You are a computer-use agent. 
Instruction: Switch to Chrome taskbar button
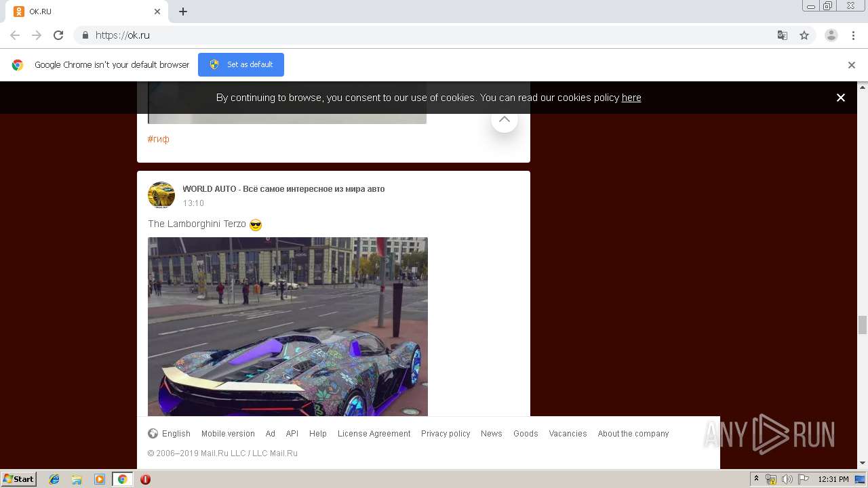(x=122, y=479)
